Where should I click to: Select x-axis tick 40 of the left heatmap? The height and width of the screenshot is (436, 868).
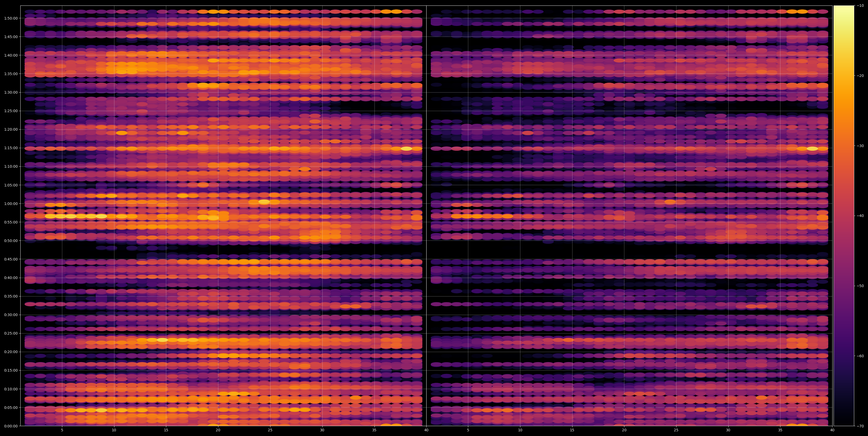click(426, 430)
